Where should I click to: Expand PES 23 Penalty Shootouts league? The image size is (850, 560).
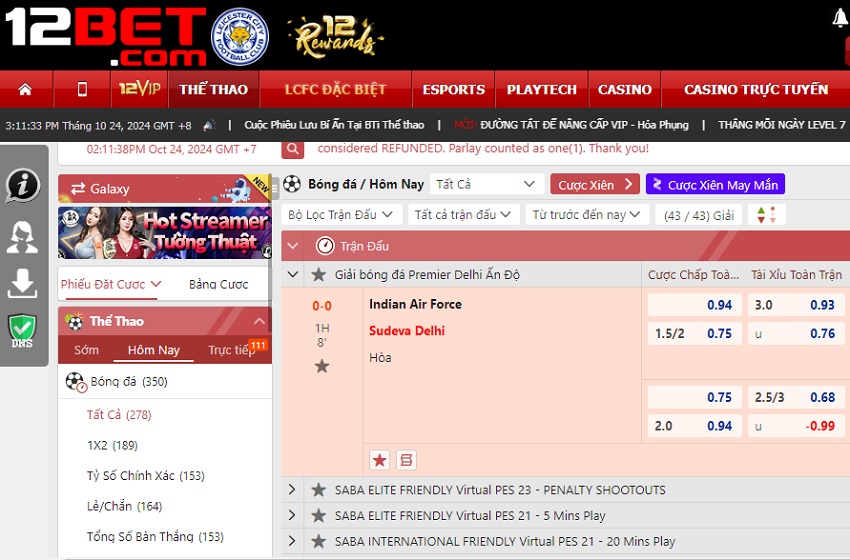[x=293, y=490]
